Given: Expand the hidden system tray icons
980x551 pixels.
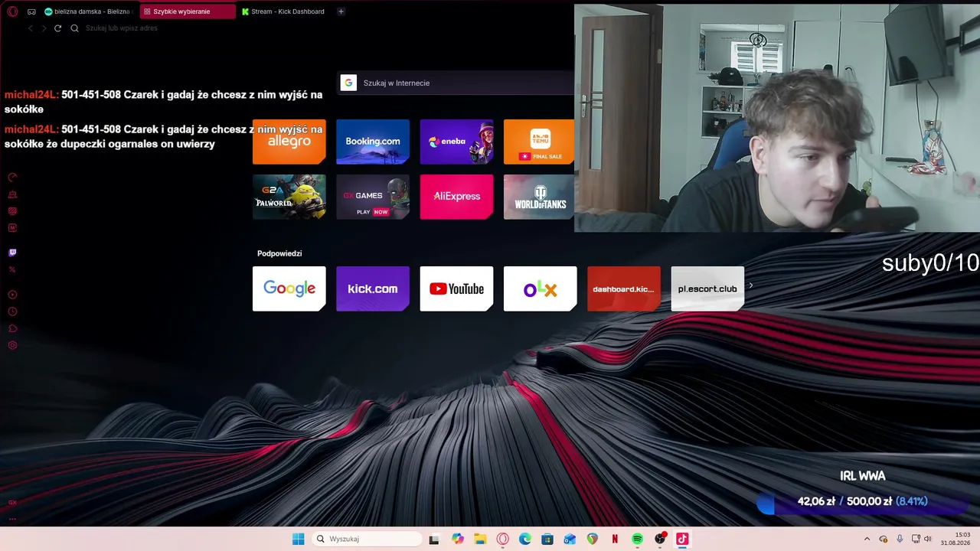Looking at the screenshot, I should click(x=867, y=539).
